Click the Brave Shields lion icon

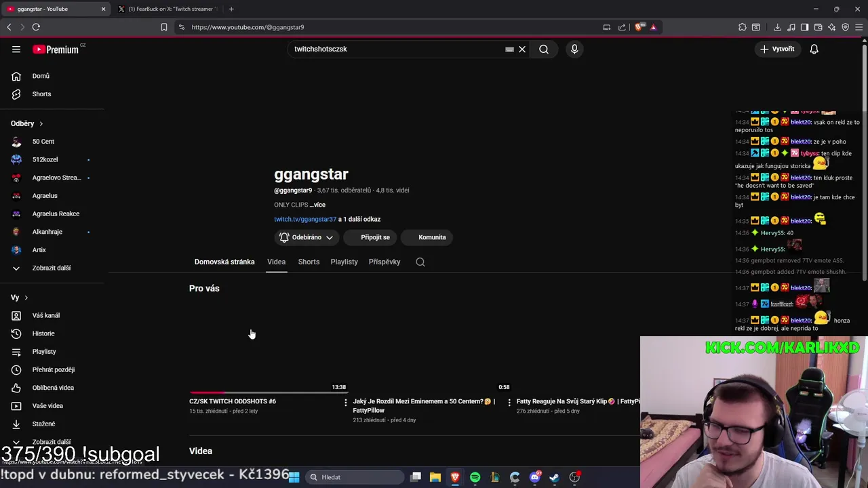click(x=639, y=27)
